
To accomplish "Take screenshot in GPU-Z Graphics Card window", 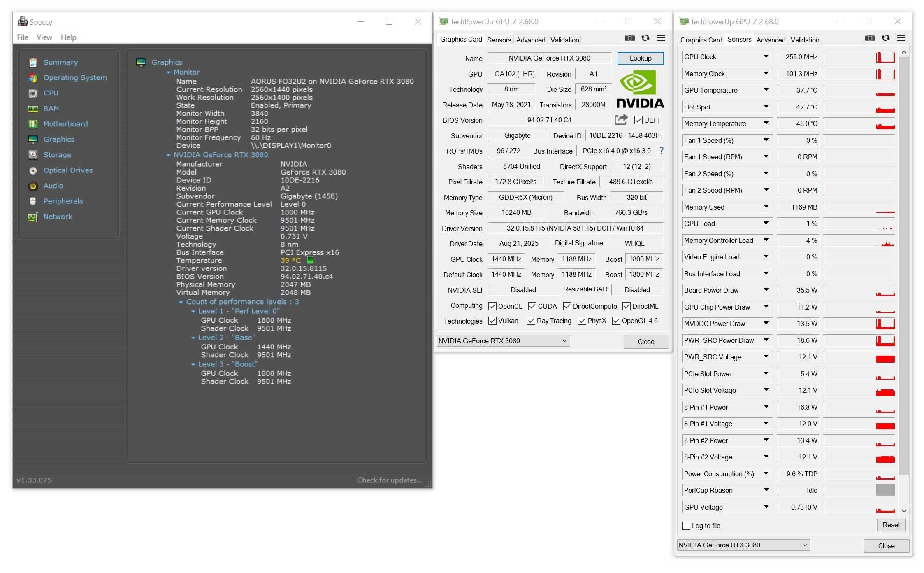I will (629, 38).
